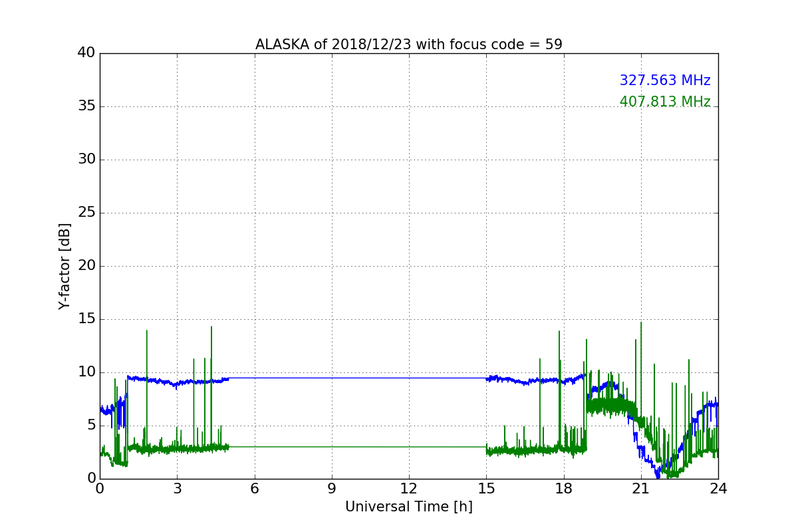Click the y-axis tick label 40
The image size is (798, 532).
pos(86,53)
